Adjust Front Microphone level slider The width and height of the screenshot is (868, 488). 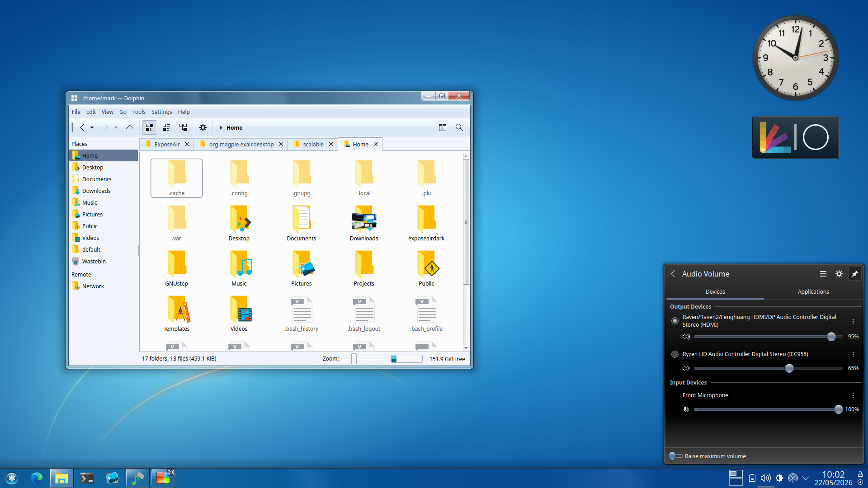tap(769, 409)
